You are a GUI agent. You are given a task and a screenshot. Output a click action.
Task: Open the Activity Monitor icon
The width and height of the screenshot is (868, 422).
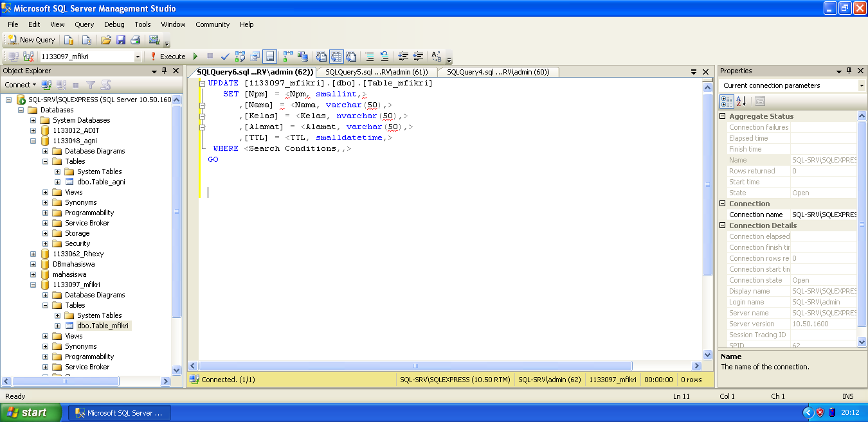point(154,40)
